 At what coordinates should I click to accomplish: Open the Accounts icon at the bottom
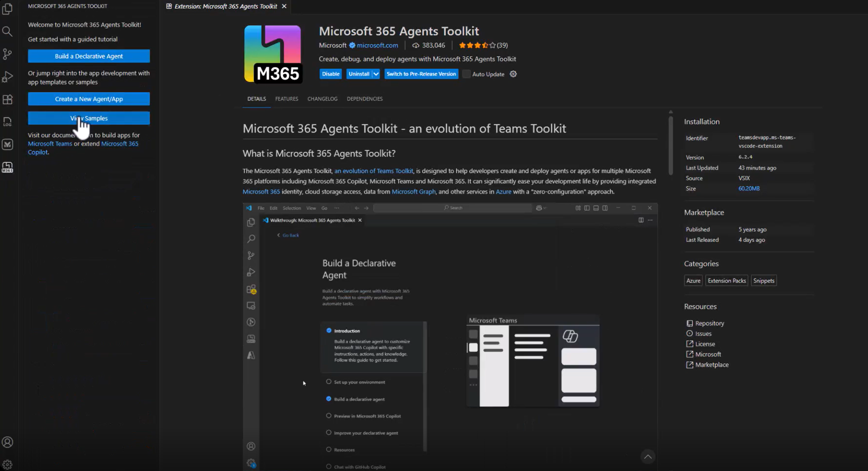pos(8,442)
